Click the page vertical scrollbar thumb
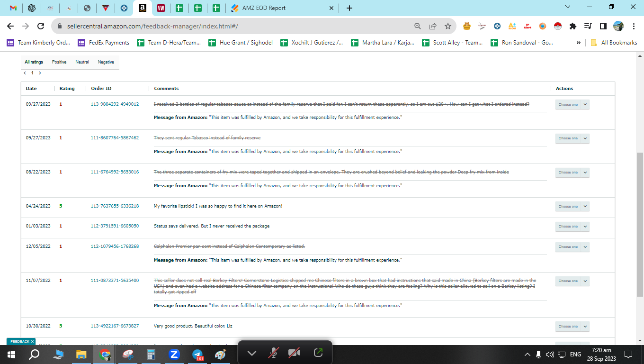Image resolution: width=644 pixels, height=364 pixels. [x=640, y=224]
